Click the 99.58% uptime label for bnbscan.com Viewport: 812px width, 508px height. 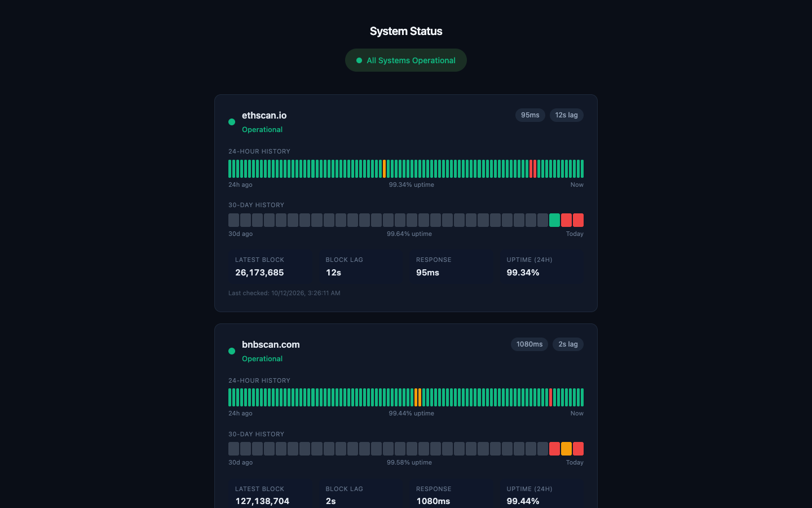coord(409,462)
